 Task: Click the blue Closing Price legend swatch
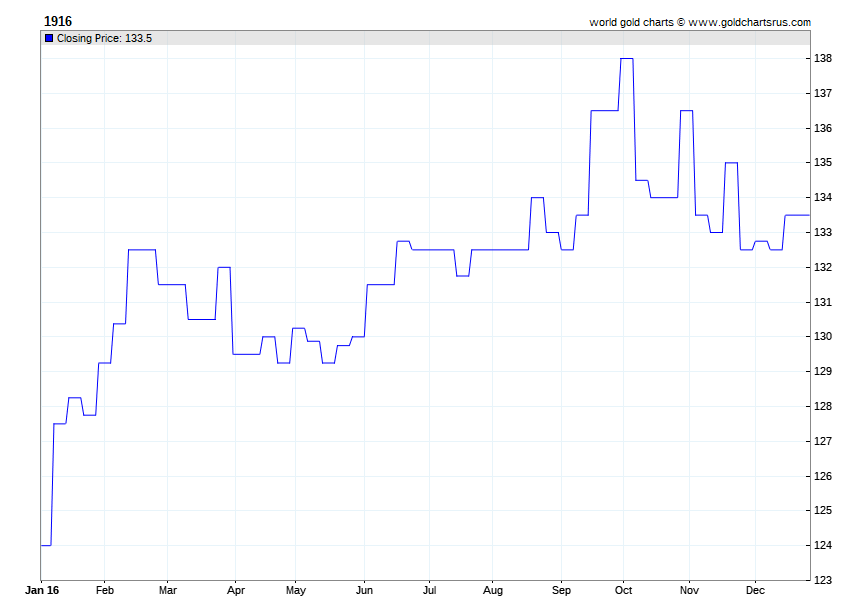tap(49, 38)
